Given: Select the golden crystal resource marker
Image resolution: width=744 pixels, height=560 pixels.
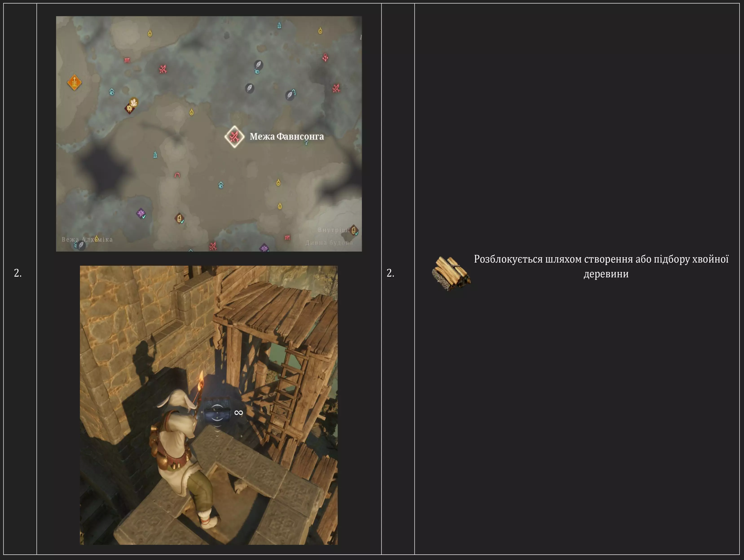Looking at the screenshot, I should (x=134, y=101).
